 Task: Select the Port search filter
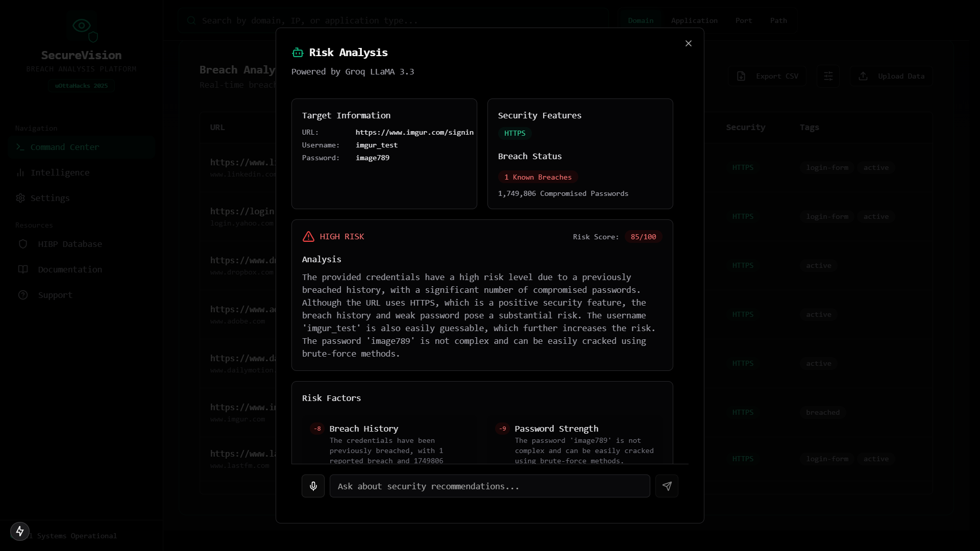click(743, 20)
